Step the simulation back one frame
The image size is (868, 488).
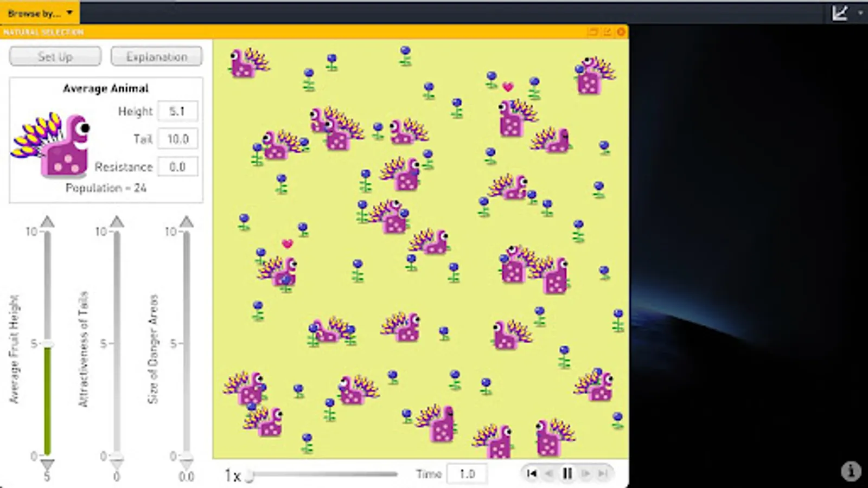pyautogui.click(x=549, y=474)
